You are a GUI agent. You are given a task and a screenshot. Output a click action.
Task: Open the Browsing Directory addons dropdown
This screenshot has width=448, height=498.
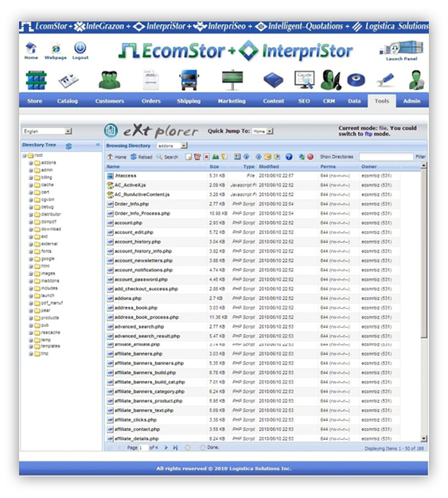[x=172, y=146]
